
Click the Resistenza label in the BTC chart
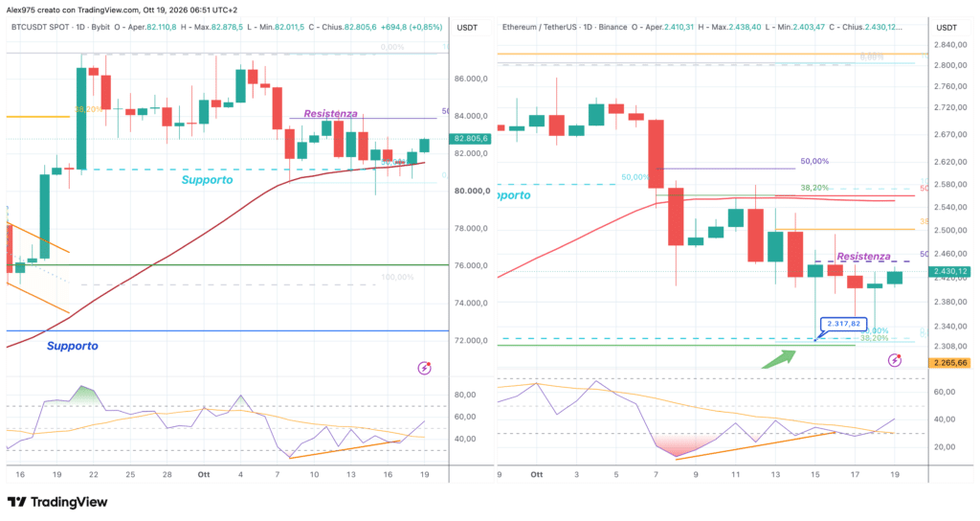pos(330,113)
